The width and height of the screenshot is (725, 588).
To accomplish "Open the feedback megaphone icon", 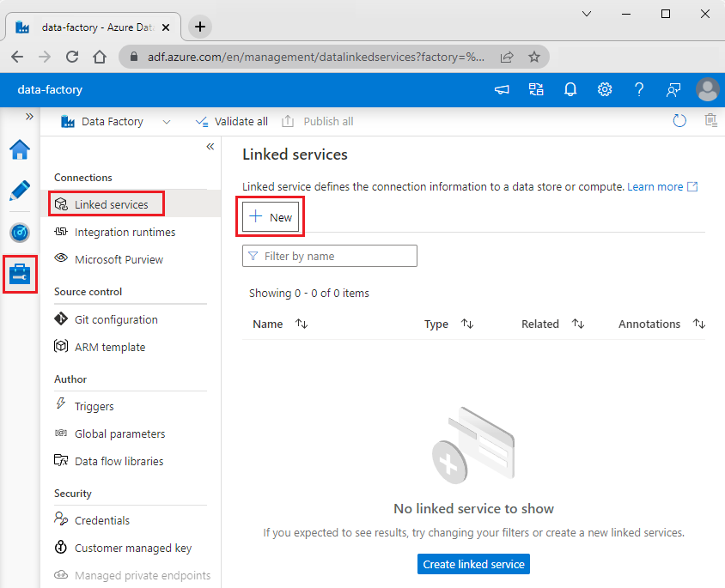I will (502, 89).
